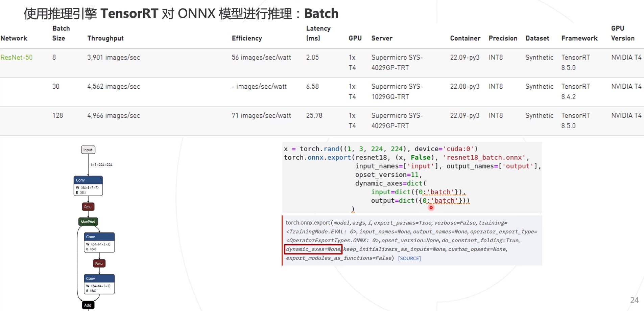Viewport: 644px width, 311px height.
Task: Select the second Relu node in residual branch
Action: pyautogui.click(x=99, y=263)
